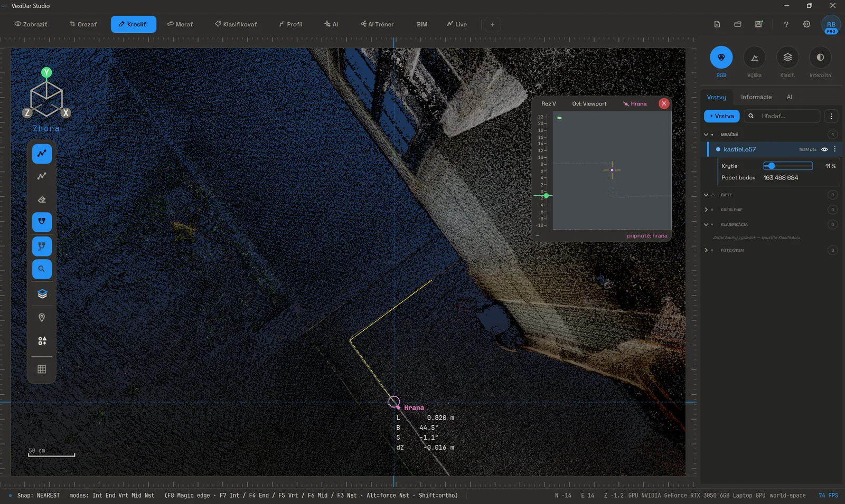Click the location pin marker tool

[x=42, y=317]
